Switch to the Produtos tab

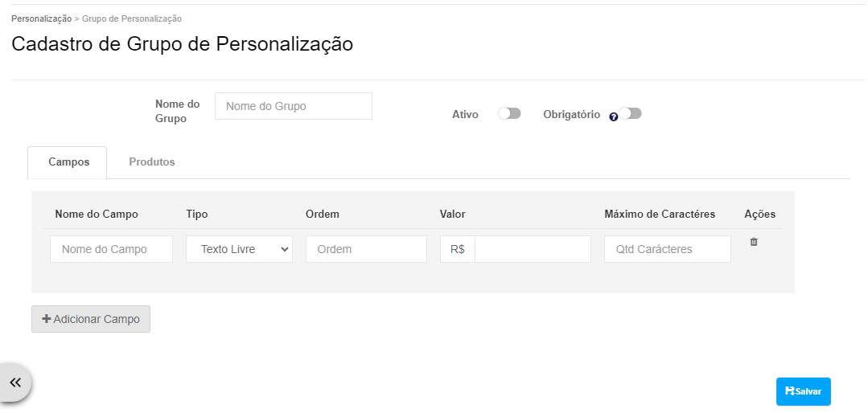(152, 162)
